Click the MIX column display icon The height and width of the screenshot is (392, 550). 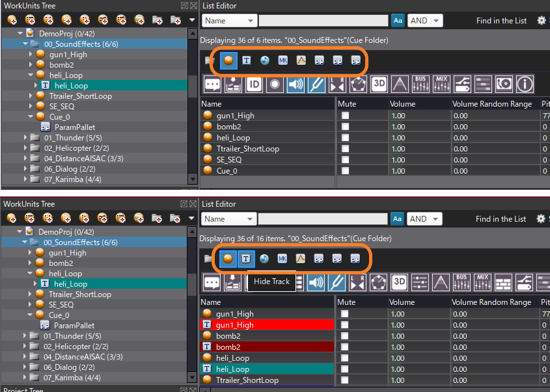pyautogui.click(x=440, y=84)
